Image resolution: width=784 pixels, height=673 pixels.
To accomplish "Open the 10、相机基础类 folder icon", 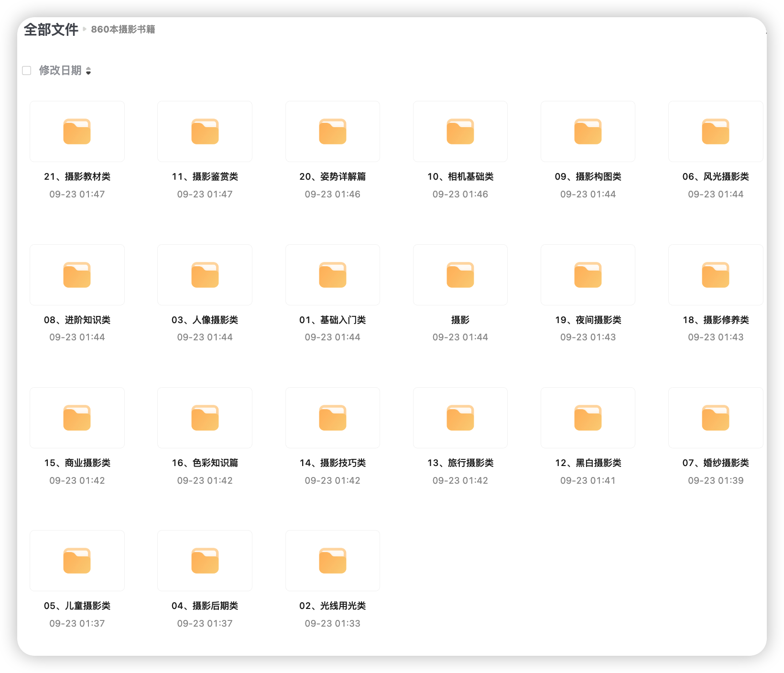I will tap(460, 131).
